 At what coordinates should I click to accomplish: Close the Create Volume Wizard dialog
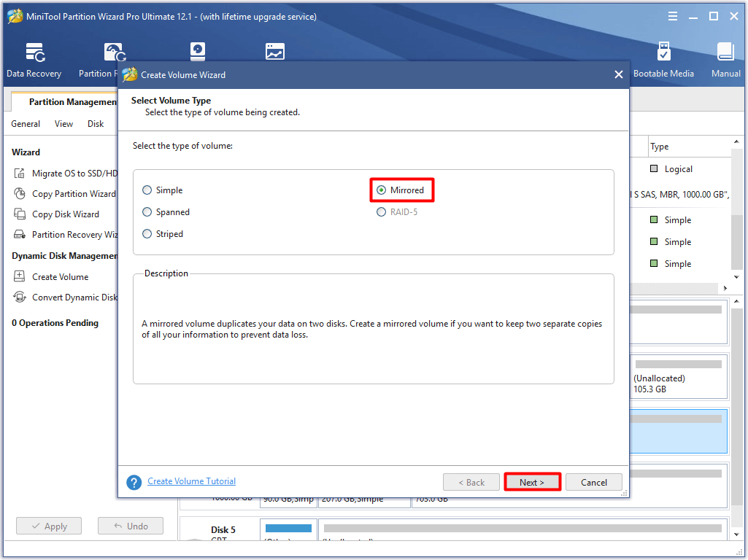pos(619,74)
